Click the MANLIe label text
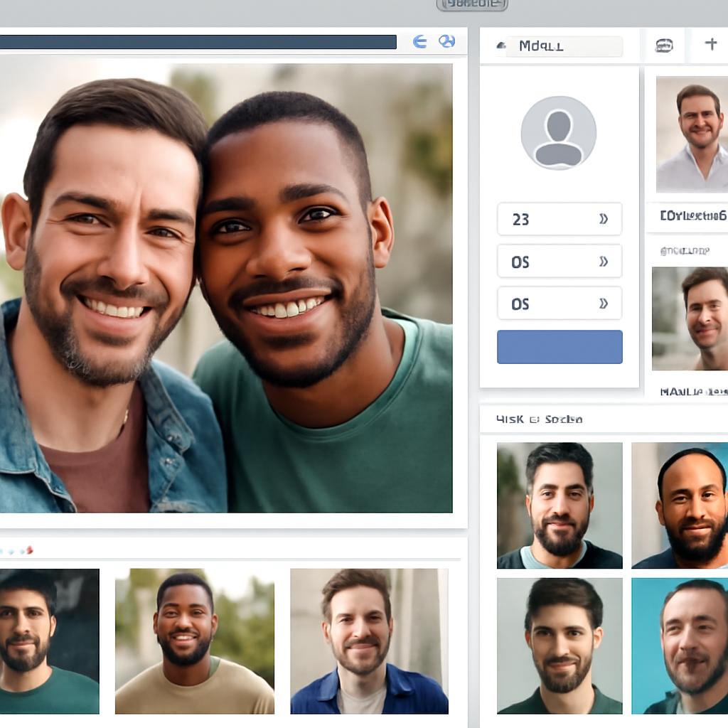Viewport: 728px width, 728px height. pos(694,392)
